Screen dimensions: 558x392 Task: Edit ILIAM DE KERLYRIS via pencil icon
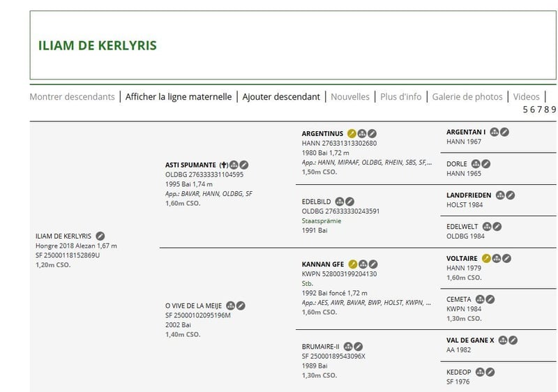point(100,236)
